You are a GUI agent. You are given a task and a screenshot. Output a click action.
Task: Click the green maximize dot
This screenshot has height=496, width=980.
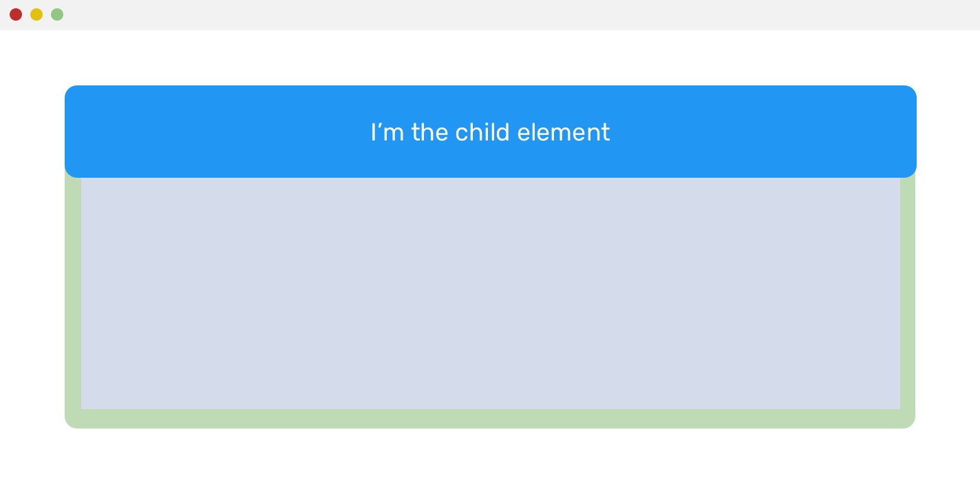pyautogui.click(x=57, y=14)
